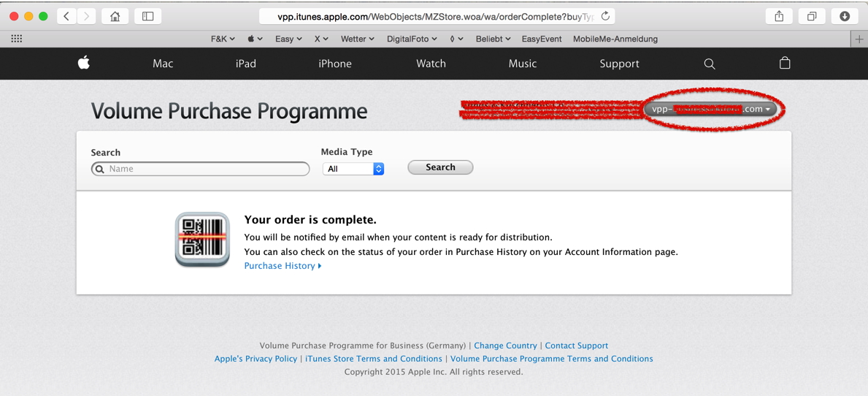
Task: Open the Music section
Action: pos(523,64)
